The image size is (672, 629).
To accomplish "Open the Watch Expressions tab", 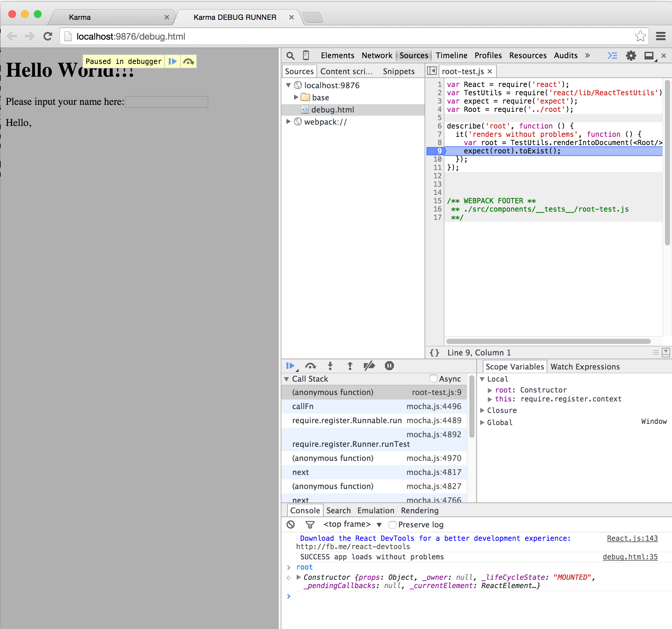I will [585, 367].
